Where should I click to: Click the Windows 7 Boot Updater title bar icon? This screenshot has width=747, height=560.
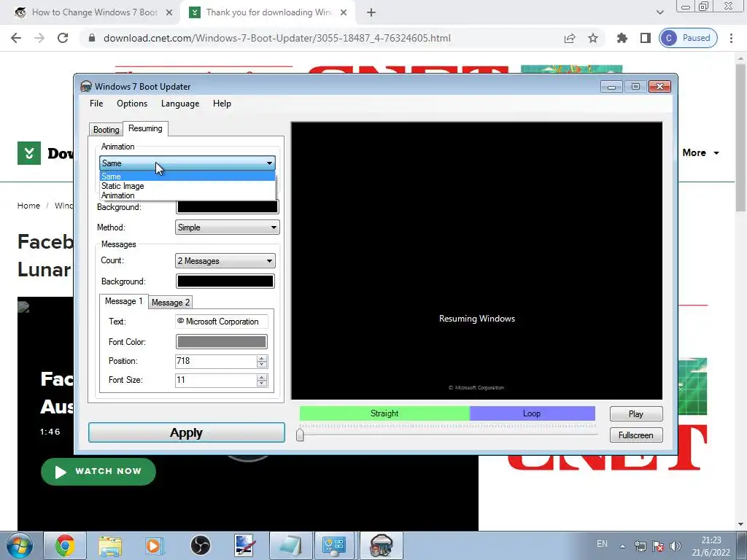coord(86,86)
